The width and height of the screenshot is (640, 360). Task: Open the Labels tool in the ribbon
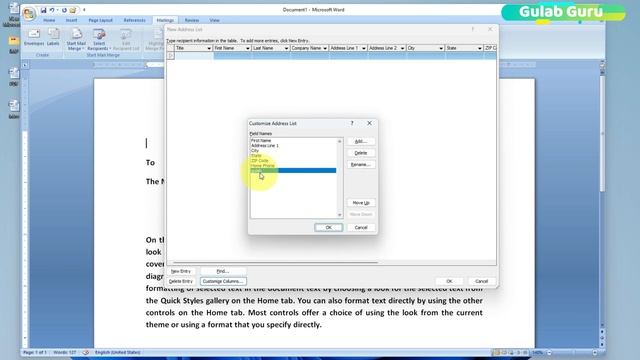(x=53, y=37)
